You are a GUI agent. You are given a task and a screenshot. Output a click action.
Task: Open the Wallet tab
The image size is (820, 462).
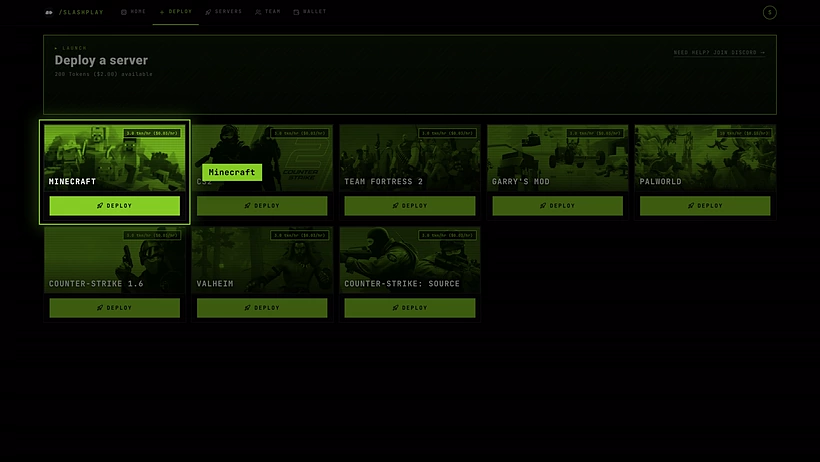click(x=310, y=12)
